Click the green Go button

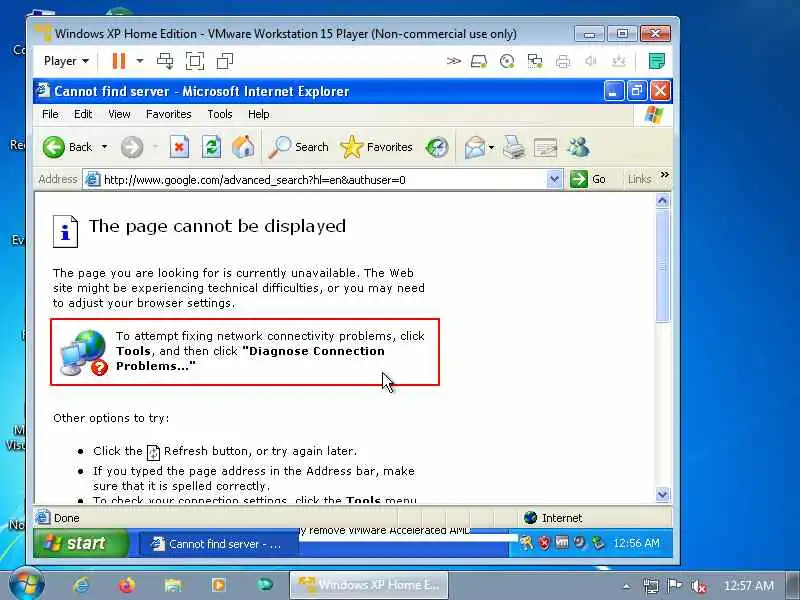(x=588, y=180)
